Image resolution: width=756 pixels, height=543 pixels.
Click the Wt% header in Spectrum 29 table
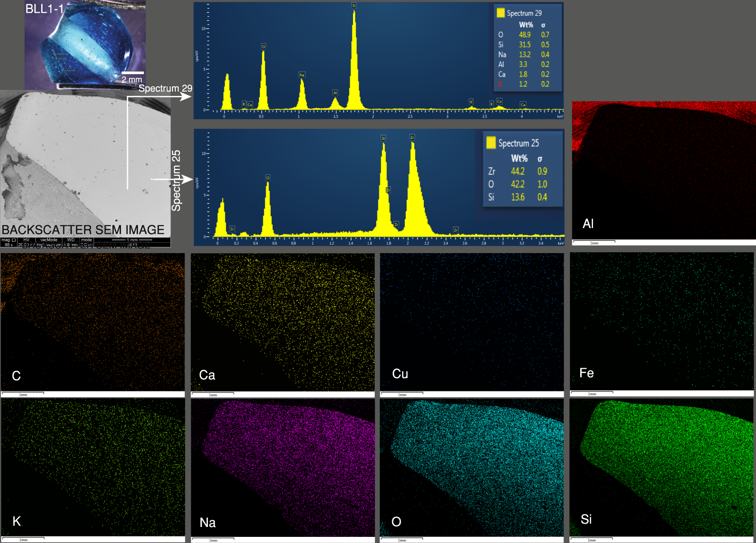(x=526, y=25)
